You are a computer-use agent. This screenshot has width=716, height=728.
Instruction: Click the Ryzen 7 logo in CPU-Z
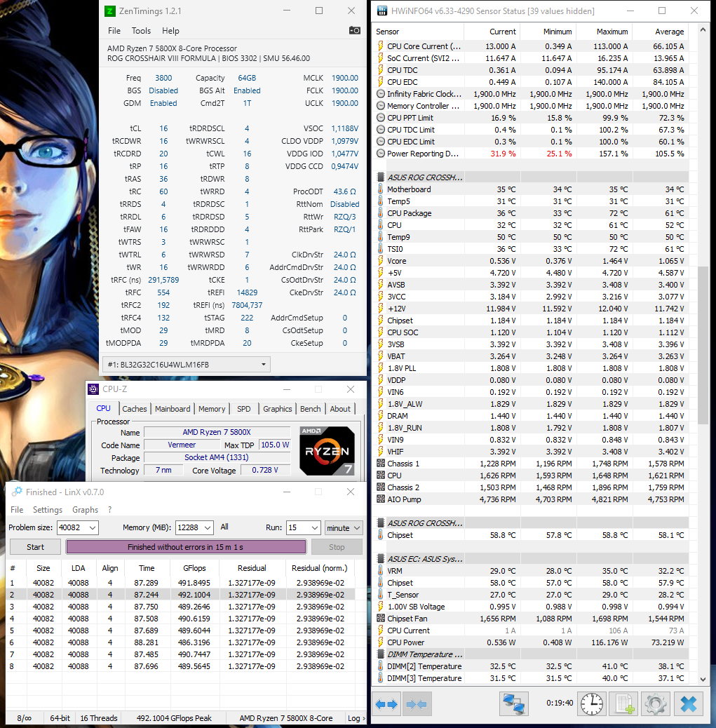[x=327, y=450]
